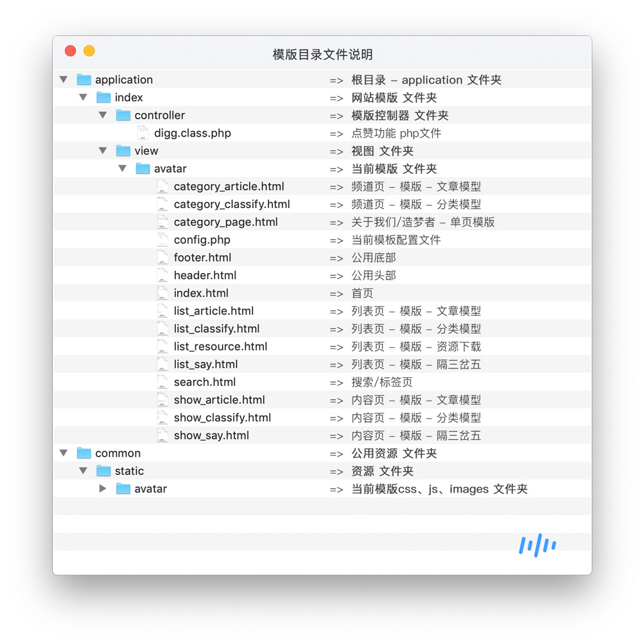Click the category_article.html file icon

(163, 187)
